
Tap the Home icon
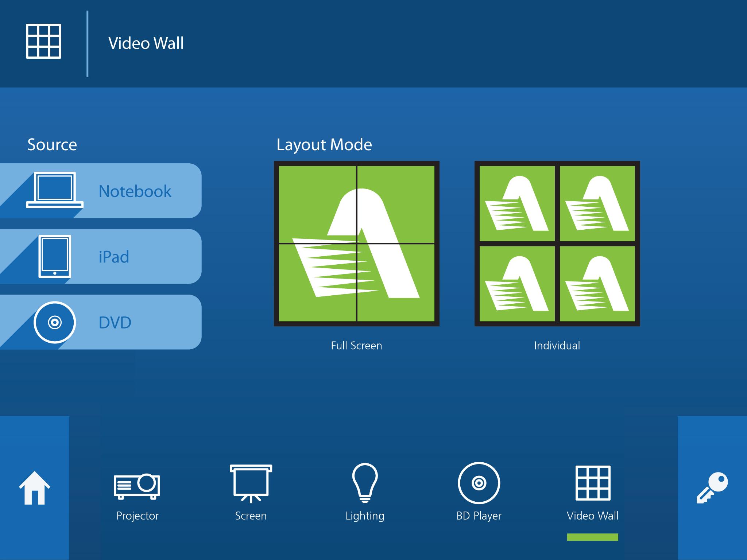point(35,488)
